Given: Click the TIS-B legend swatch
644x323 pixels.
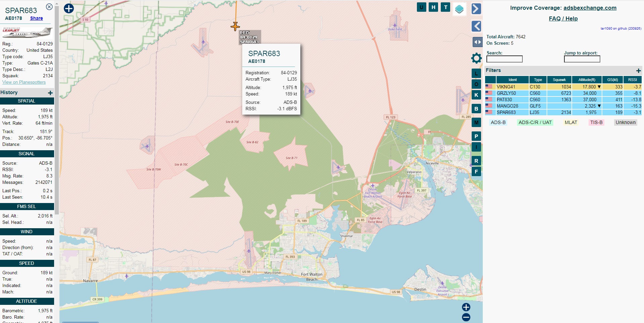Looking at the screenshot, I should [596, 122].
